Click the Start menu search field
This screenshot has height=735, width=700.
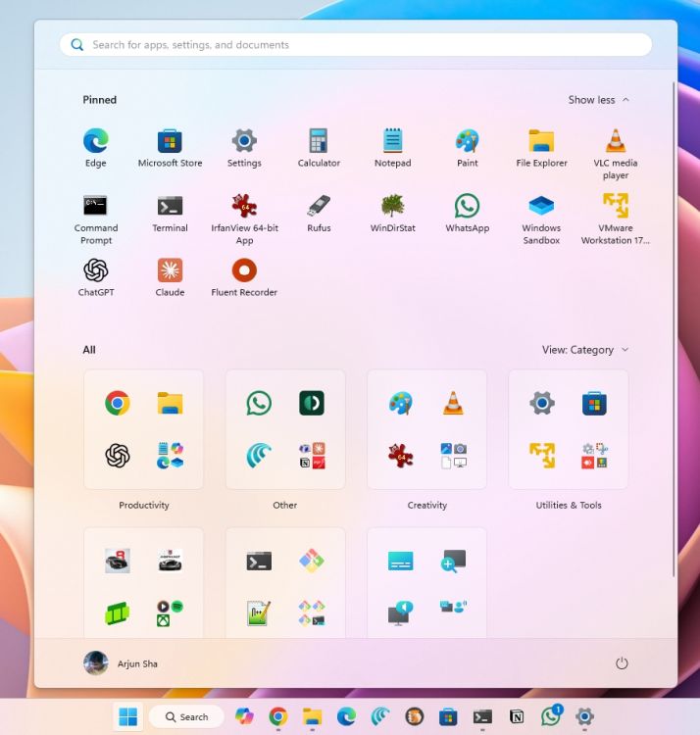pyautogui.click(x=356, y=45)
